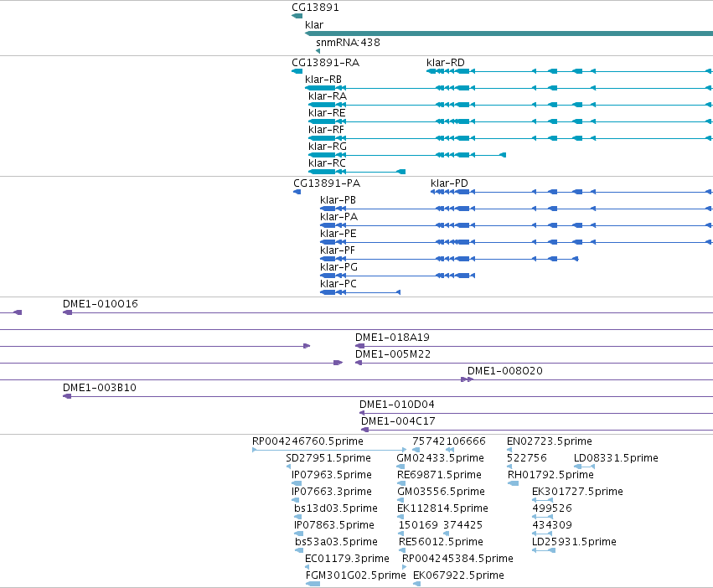Click the EK112814.5prime label
This screenshot has height=588, width=713.
pos(442,508)
